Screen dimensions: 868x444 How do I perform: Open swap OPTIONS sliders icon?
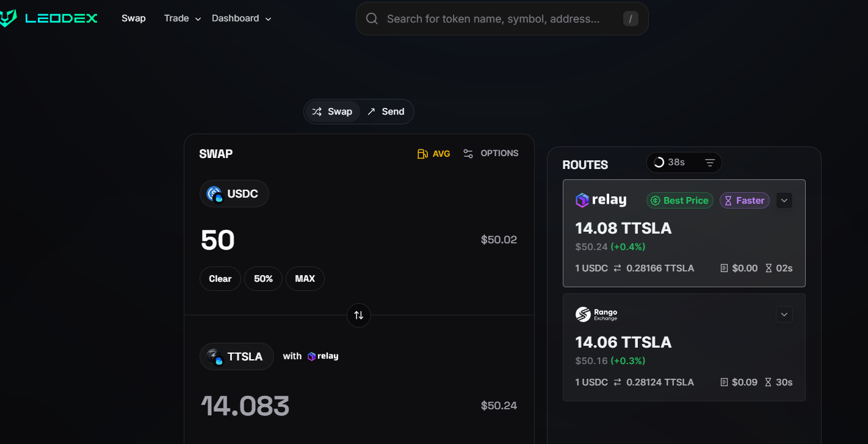468,154
